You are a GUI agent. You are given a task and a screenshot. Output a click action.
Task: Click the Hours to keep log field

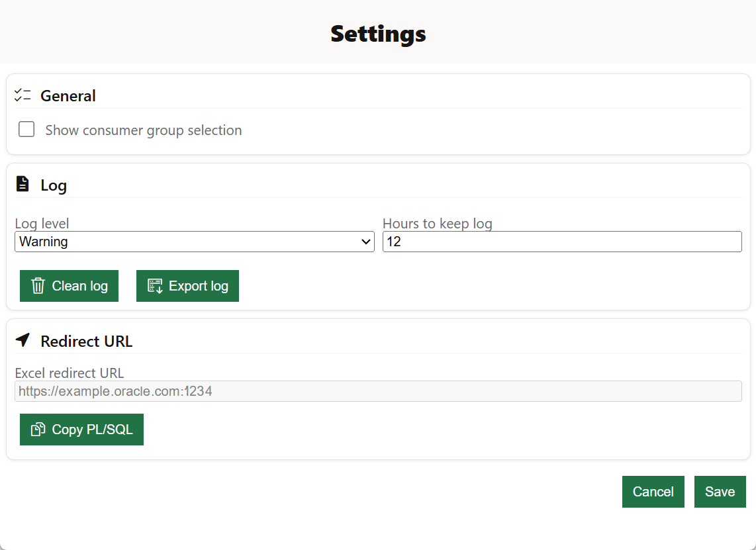tap(562, 242)
